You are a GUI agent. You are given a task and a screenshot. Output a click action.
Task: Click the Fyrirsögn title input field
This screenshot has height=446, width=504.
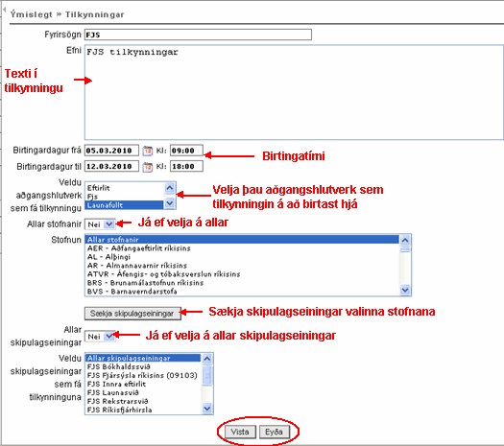point(198,35)
